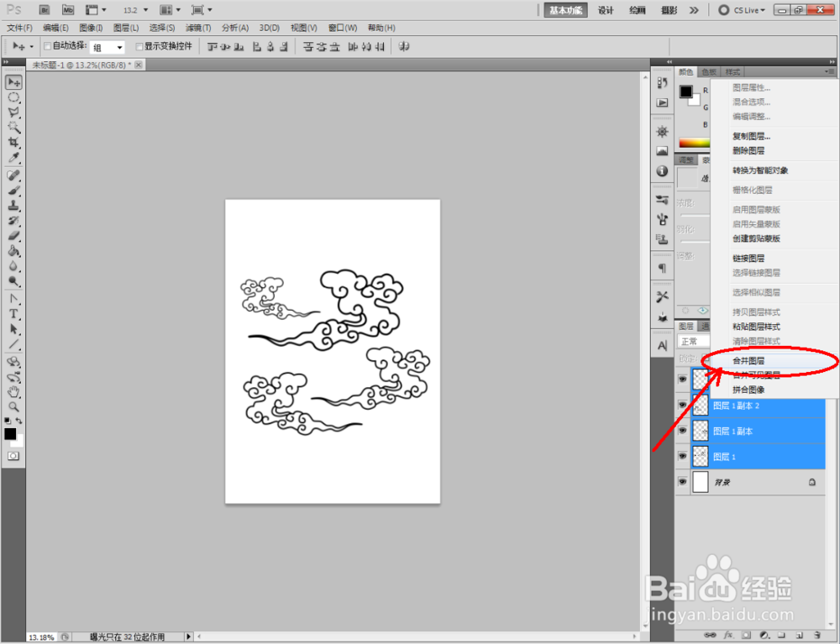Open the 组 auto-select dropdown

[108, 47]
